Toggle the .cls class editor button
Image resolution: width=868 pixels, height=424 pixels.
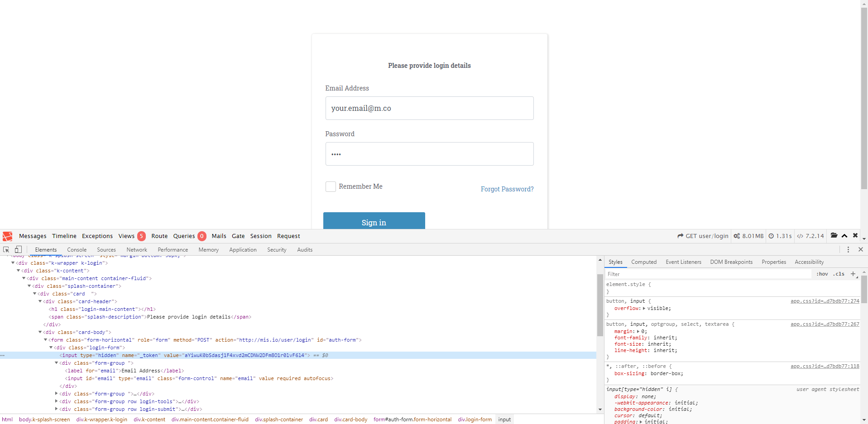(839, 274)
